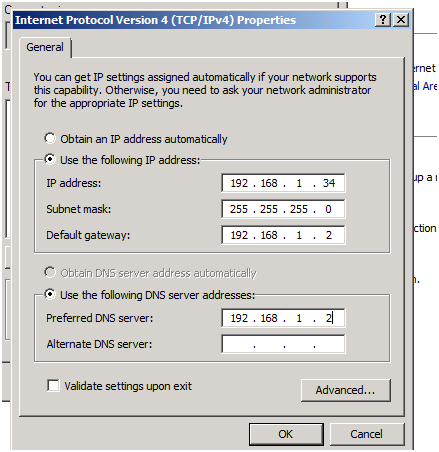Click last octet 34 of IP address
The height and width of the screenshot is (452, 439).
[329, 183]
